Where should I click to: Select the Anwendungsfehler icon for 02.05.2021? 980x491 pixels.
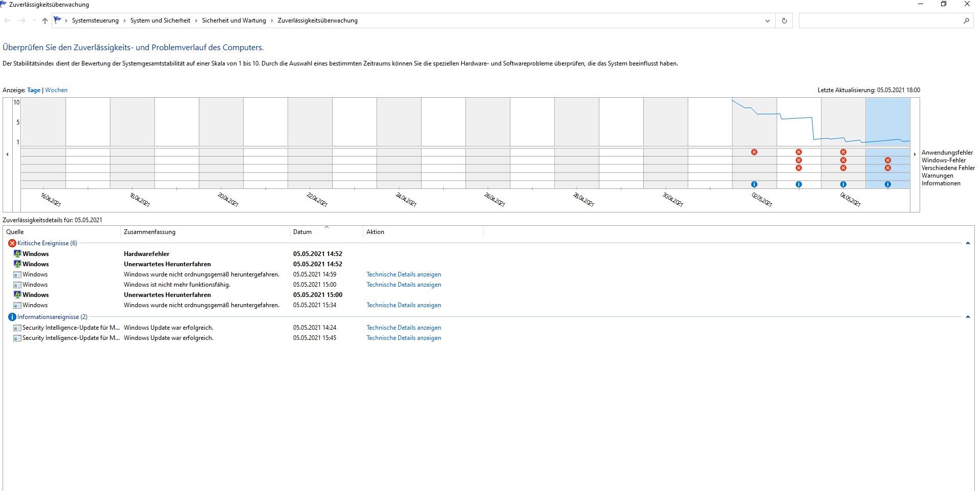point(754,152)
